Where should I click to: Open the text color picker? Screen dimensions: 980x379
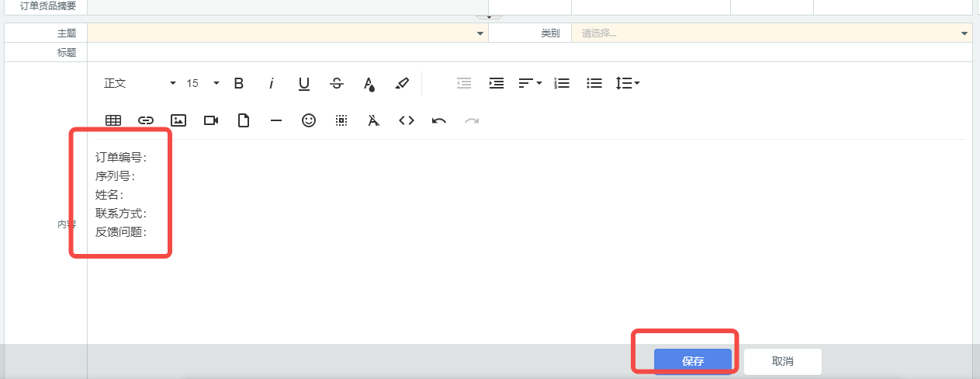369,83
